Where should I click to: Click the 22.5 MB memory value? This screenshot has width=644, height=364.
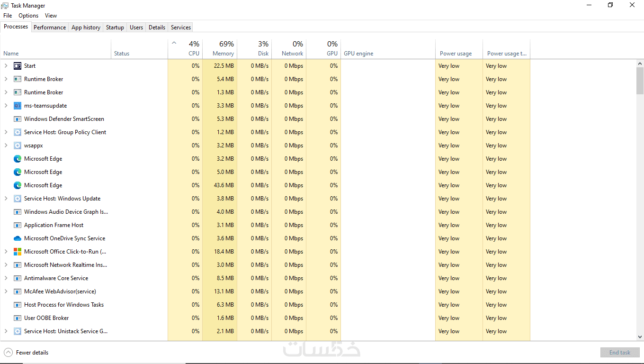pyautogui.click(x=224, y=66)
